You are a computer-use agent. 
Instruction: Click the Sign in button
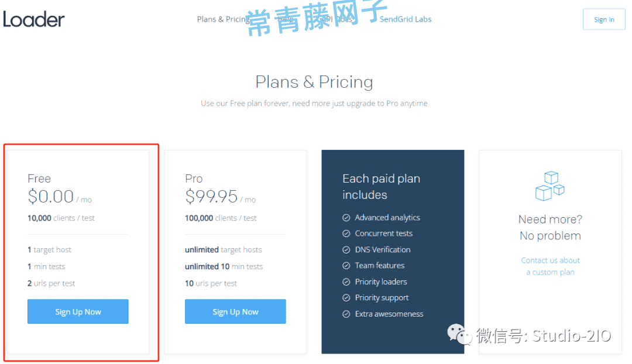coord(604,19)
